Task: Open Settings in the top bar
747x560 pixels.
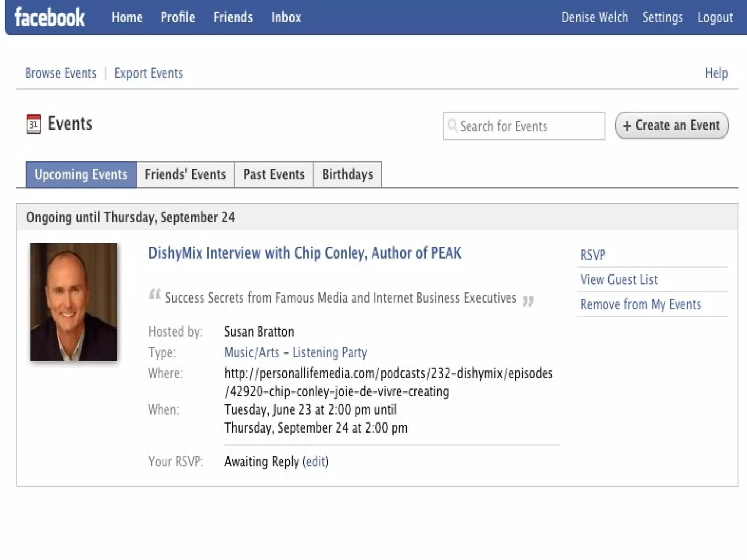Action: [662, 17]
